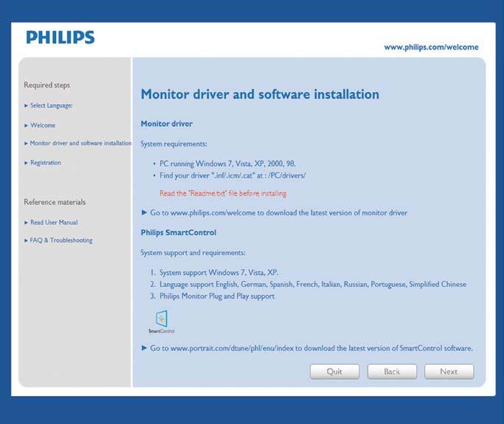The image size is (504, 424).
Task: Click the 'System support and requirements:' label
Action: (193, 253)
